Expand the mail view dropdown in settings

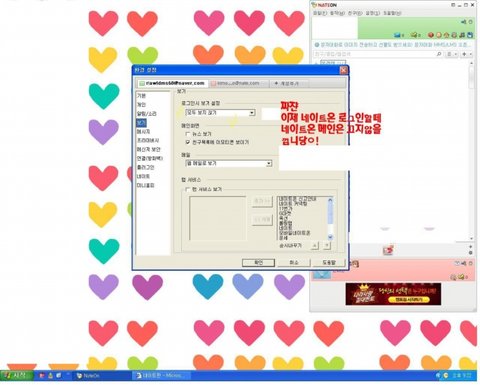coord(229,163)
